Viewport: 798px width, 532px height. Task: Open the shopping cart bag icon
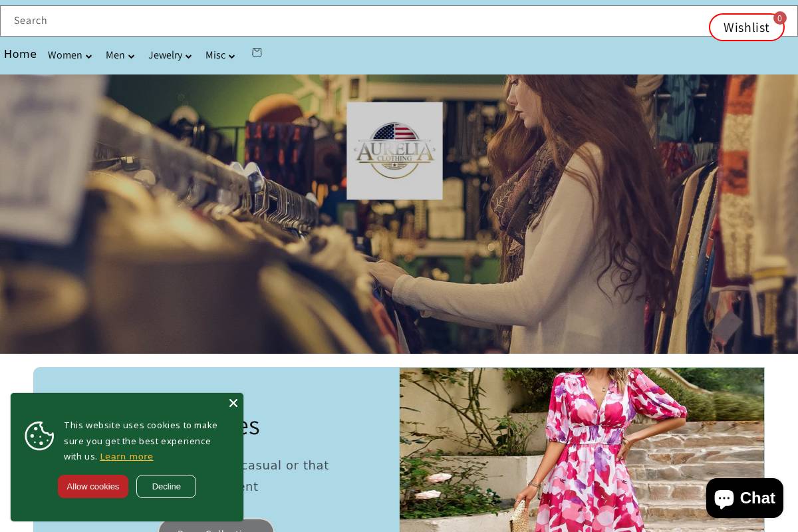pyautogui.click(x=257, y=53)
